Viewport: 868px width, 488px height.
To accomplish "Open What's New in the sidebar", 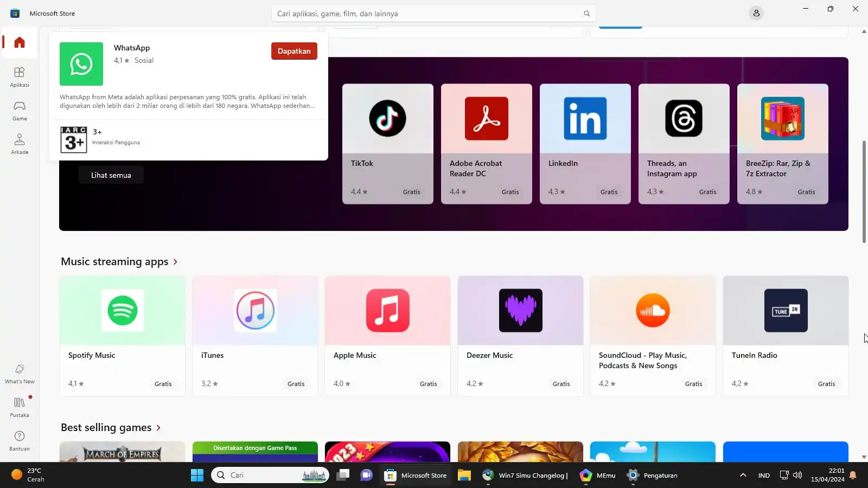I will click(x=20, y=374).
